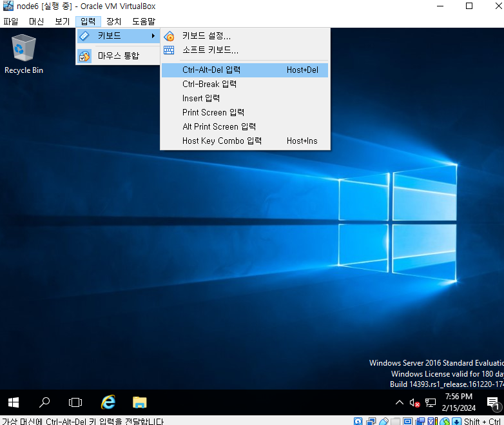This screenshot has width=504, height=425.
Task: Open File Explorer from taskbar
Action: [x=139, y=402]
